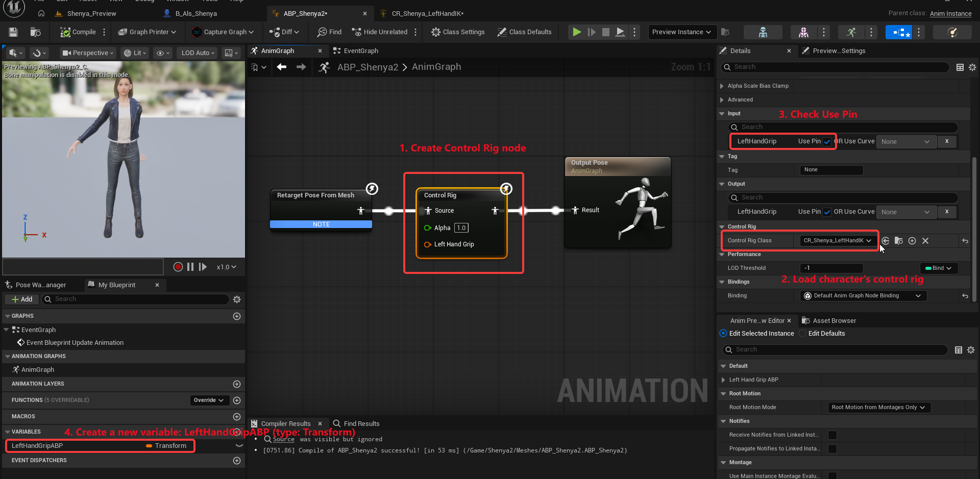Image resolution: width=980 pixels, height=479 pixels.
Task: Switch to skeleton editing mode icon
Action: coord(763,32)
